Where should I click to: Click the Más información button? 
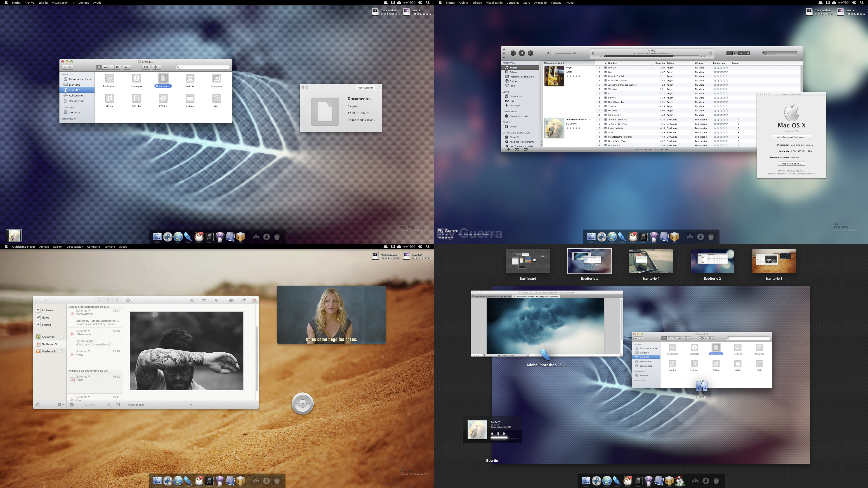(791, 164)
